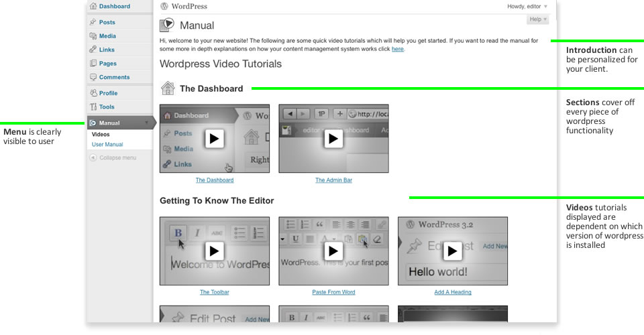Open The Toolbar caption link
This screenshot has width=644, height=335.
pyautogui.click(x=215, y=292)
